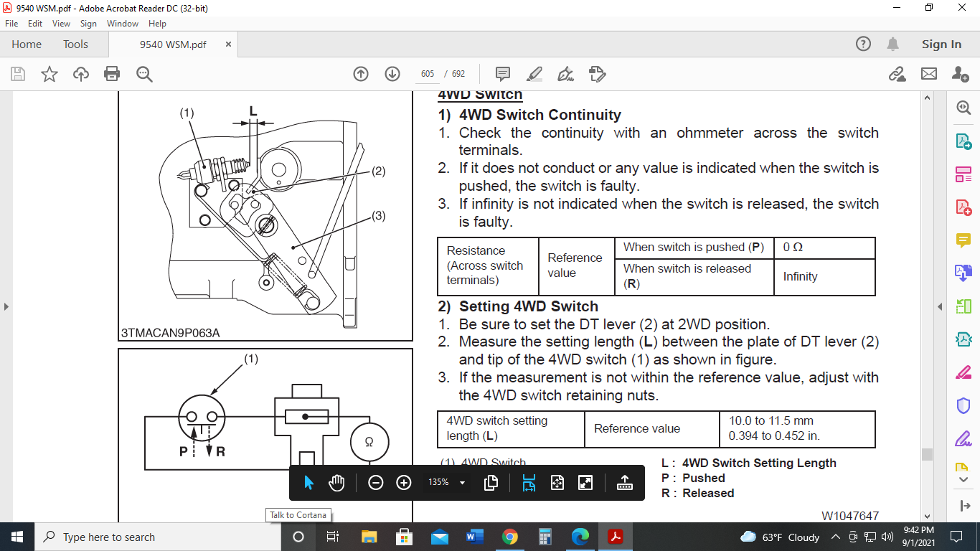The width and height of the screenshot is (980, 551).
Task: Activate the Selection arrow tool
Action: [x=309, y=483]
